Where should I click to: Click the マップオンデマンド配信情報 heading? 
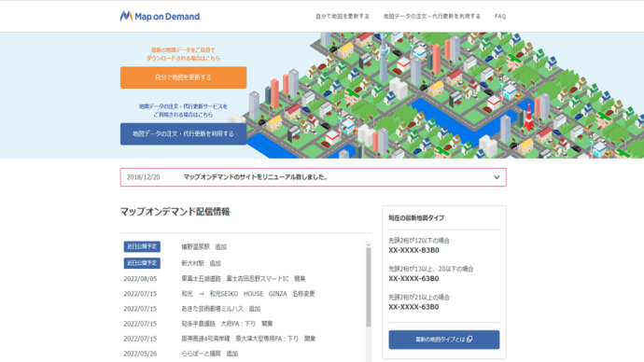coord(175,212)
